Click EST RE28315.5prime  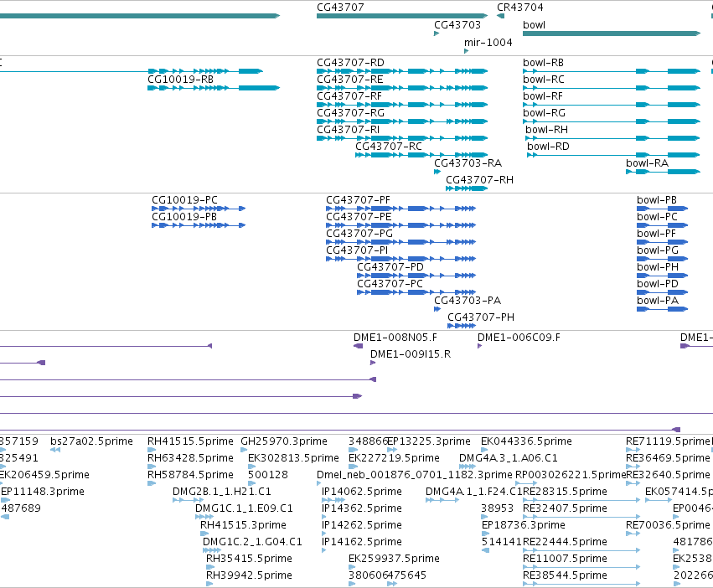[581, 500]
